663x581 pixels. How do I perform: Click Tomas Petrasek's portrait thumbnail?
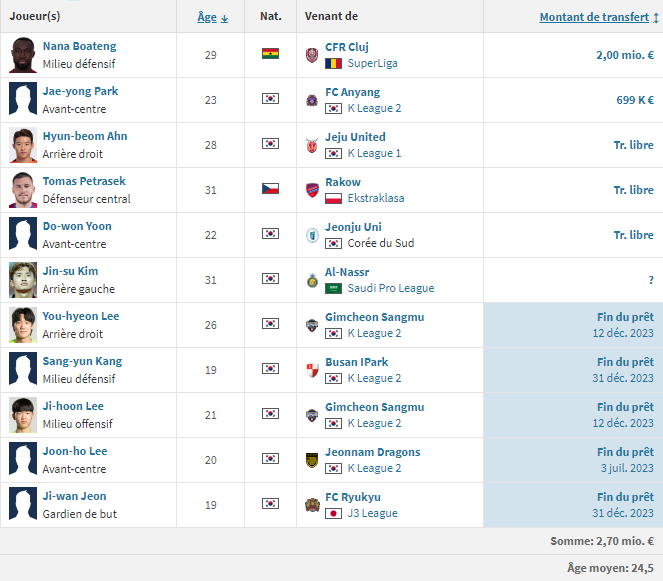click(x=23, y=190)
